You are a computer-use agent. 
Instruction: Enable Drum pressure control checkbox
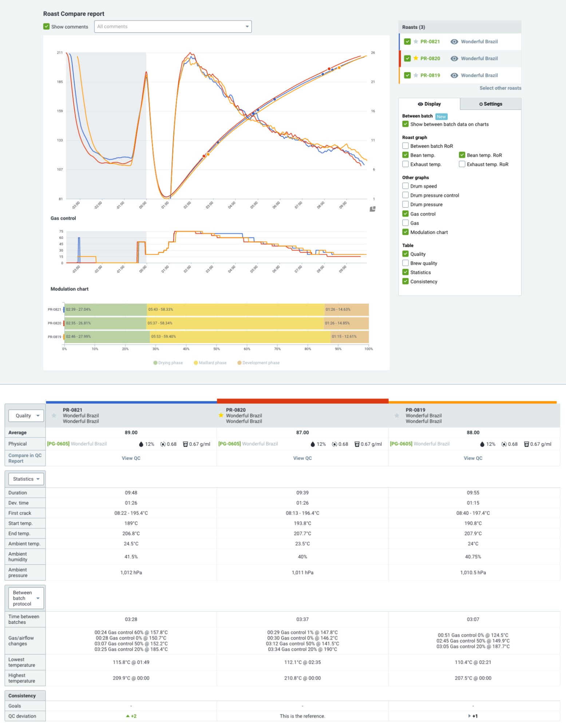pos(405,195)
